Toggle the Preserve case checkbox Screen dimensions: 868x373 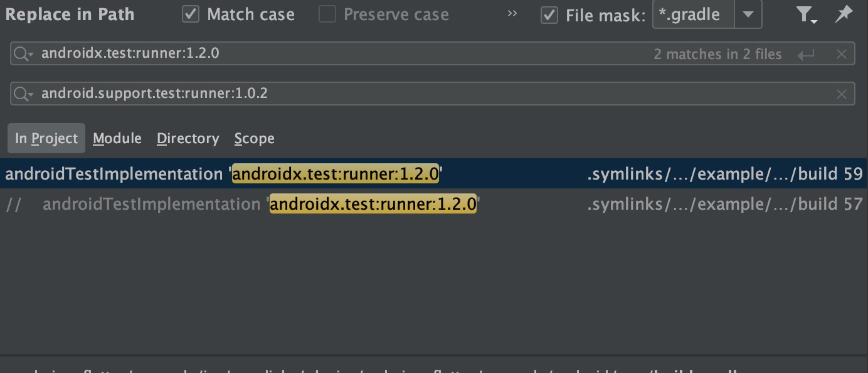tap(327, 14)
